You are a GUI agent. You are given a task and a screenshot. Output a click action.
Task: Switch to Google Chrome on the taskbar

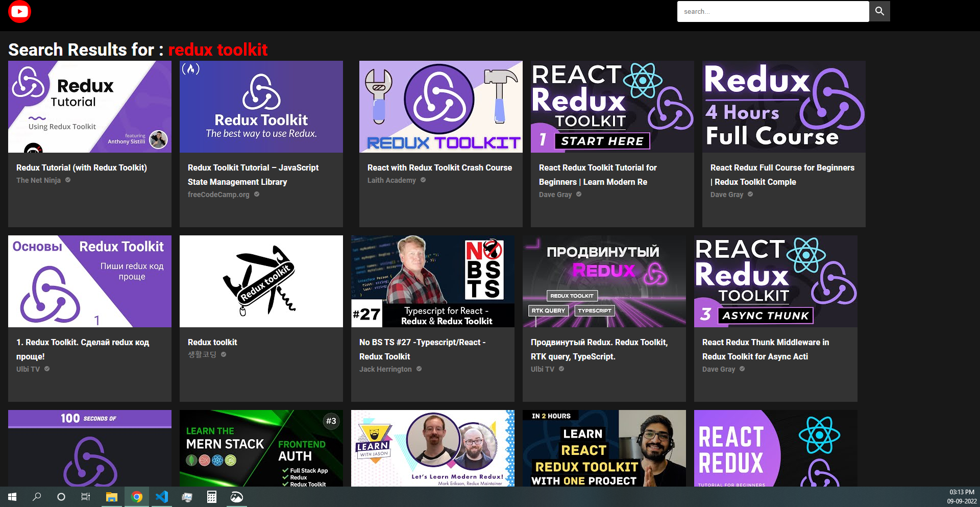(x=137, y=497)
